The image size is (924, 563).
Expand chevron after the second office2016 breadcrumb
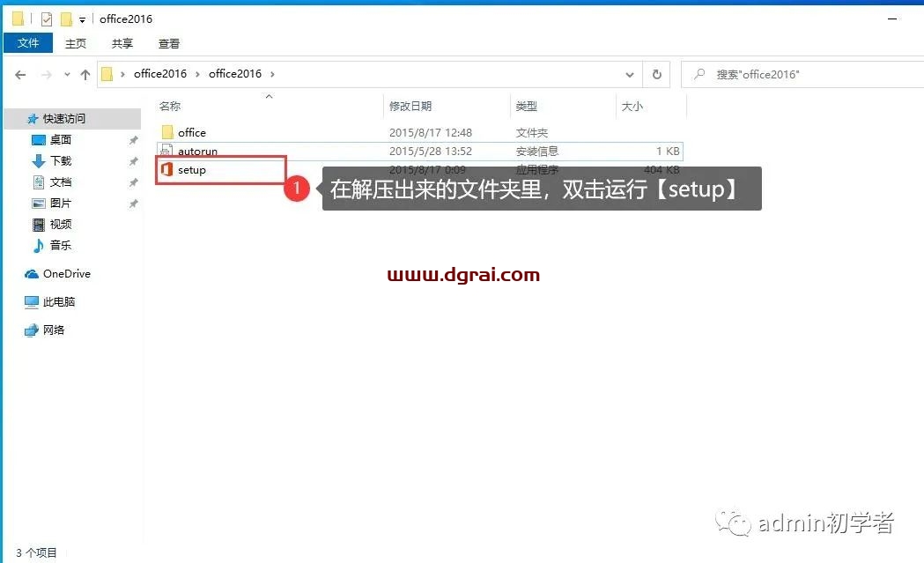coord(272,74)
